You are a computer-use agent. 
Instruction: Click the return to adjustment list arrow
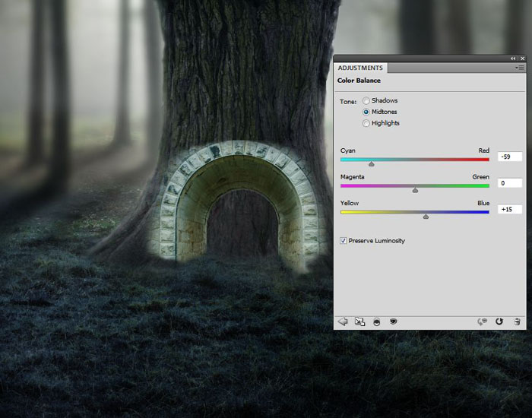click(343, 321)
